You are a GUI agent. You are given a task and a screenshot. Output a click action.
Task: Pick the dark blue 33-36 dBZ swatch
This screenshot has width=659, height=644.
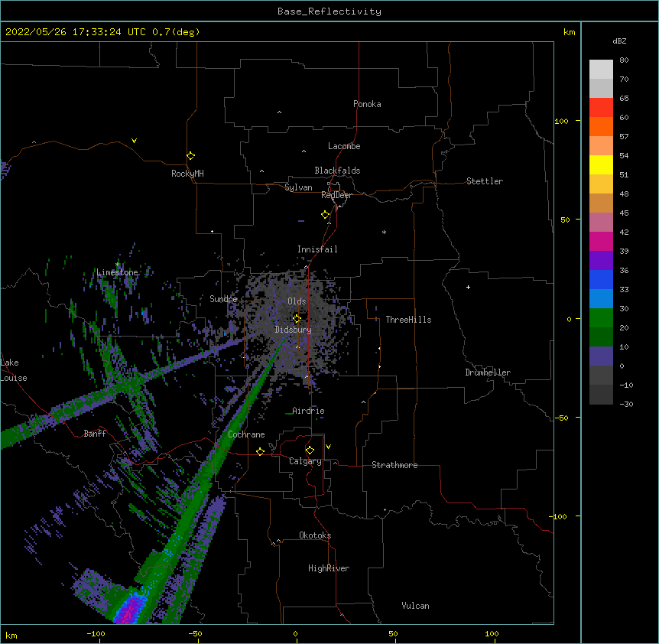601,280
